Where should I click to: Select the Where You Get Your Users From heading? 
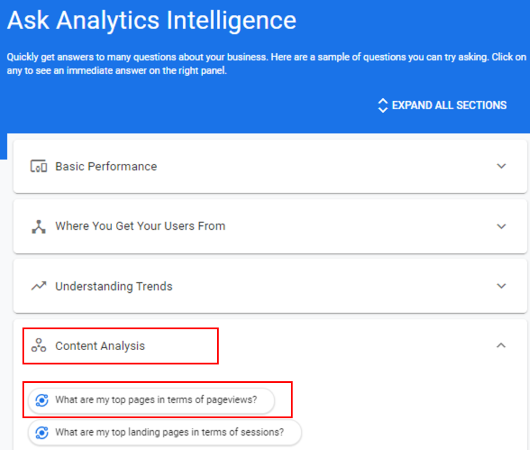[x=140, y=226]
